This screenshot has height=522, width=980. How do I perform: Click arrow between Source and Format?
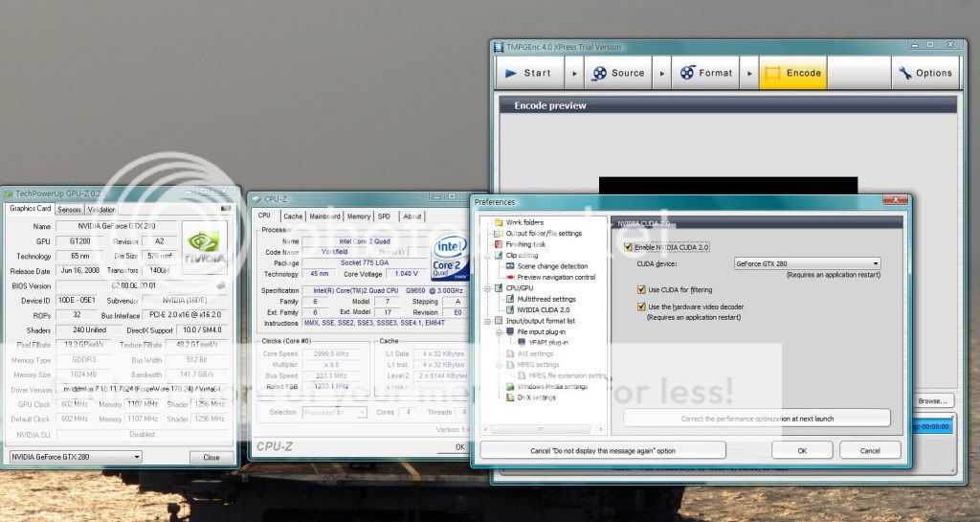662,73
